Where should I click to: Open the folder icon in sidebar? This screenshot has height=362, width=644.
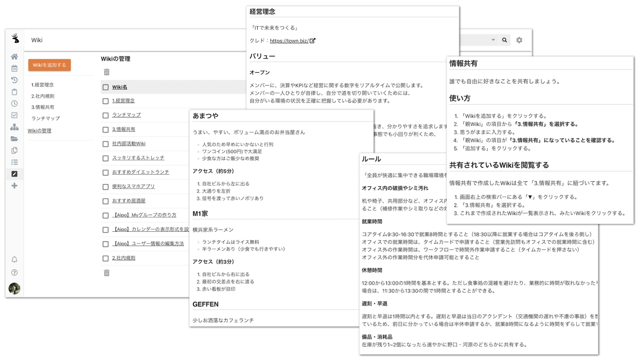[14, 139]
